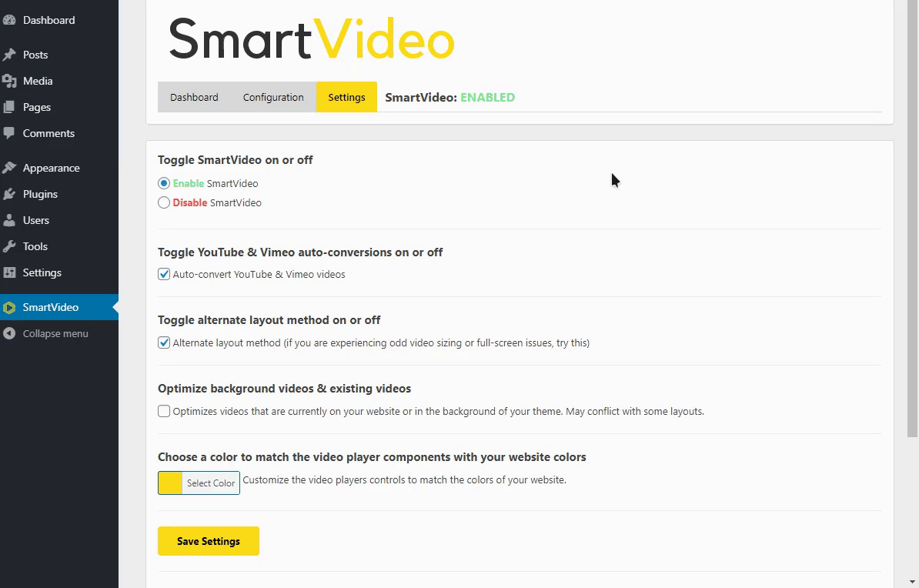Click the Pages stacked-sheets icon
The height and width of the screenshot is (588, 919).
pyautogui.click(x=8, y=107)
